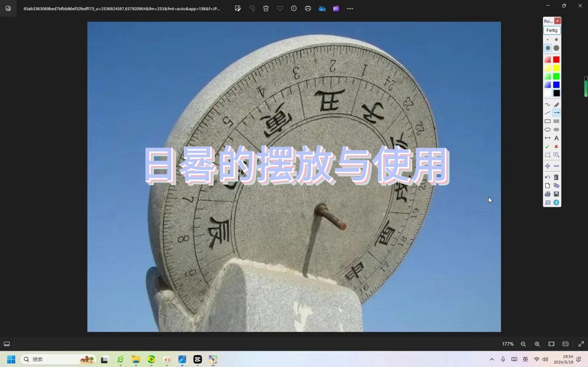Click the Fertig button in Pointofix

click(x=552, y=30)
